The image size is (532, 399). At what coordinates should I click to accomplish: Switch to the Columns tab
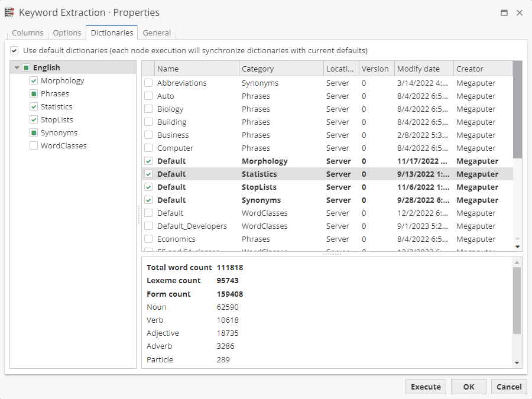point(28,33)
